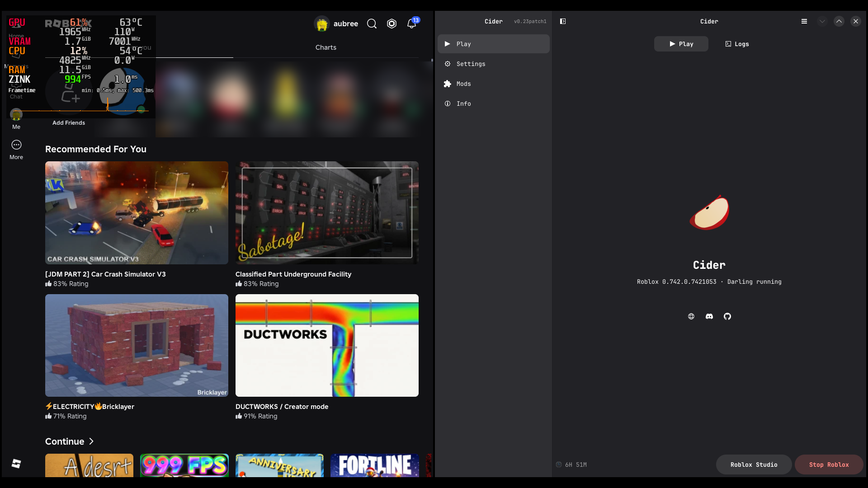Open the More menu in Roblox sidebar

(x=16, y=150)
